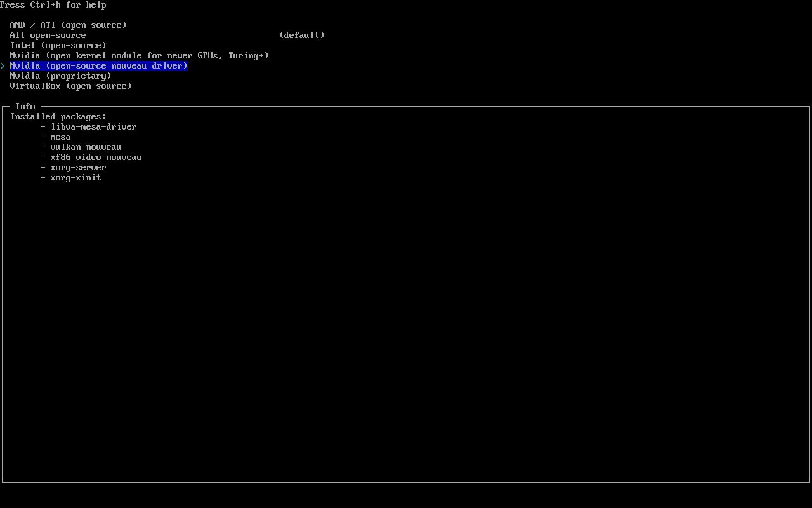Click the blank center of the Info panel

(x=406, y=317)
